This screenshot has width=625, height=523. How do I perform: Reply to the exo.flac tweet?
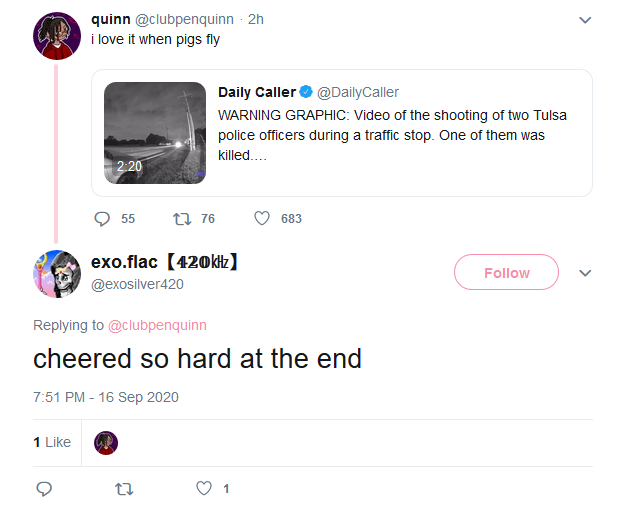point(43,489)
